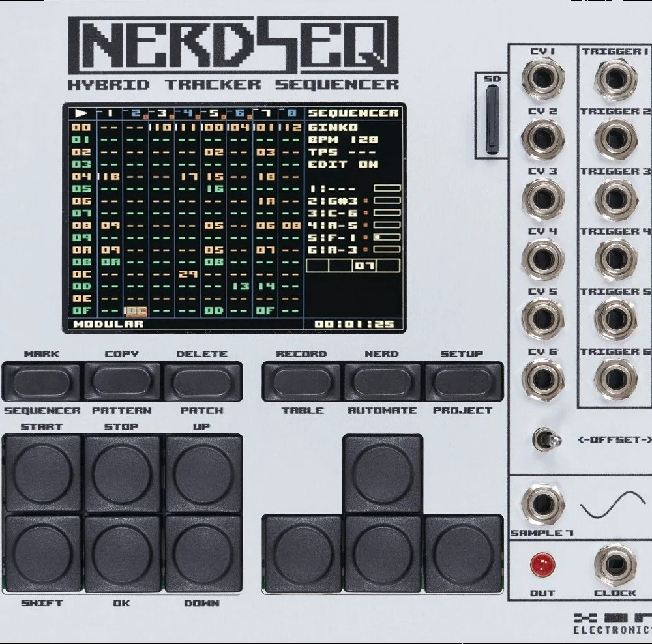Viewport: 652px width, 644px height.
Task: Click the CV 4 jack socket
Action: coord(542,258)
